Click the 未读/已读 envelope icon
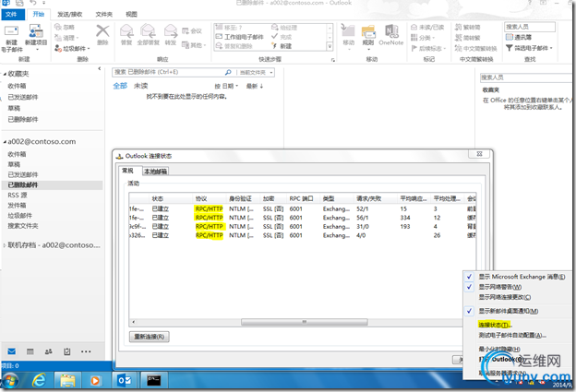 414,27
